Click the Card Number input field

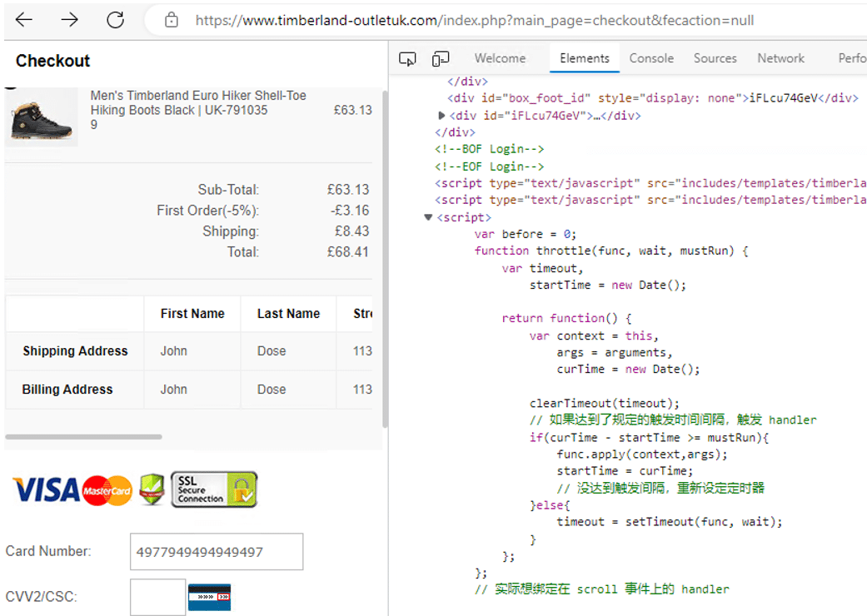tap(217, 552)
